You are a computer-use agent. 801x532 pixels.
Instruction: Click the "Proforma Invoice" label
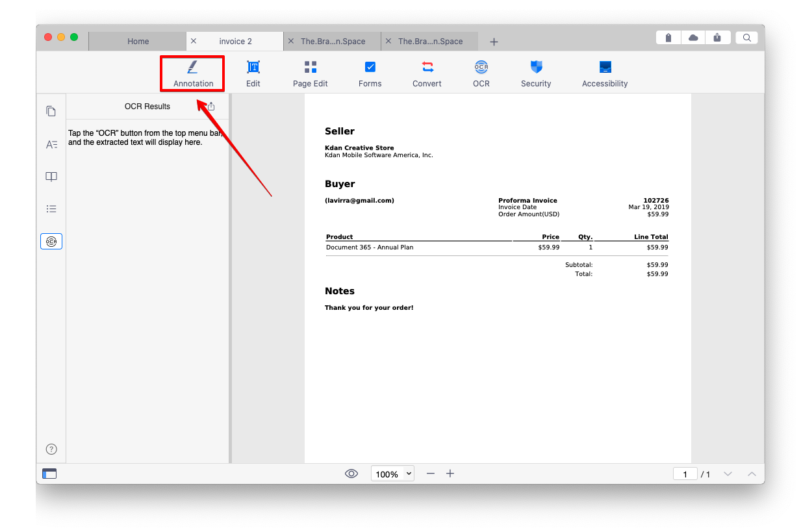click(528, 201)
